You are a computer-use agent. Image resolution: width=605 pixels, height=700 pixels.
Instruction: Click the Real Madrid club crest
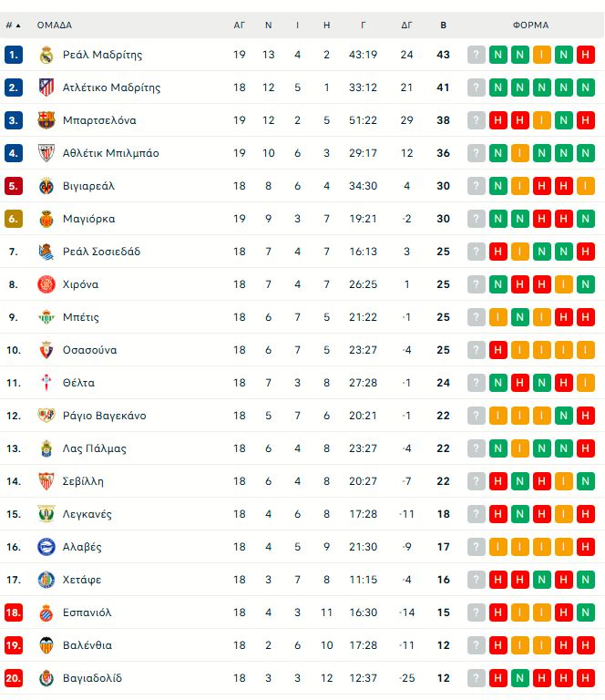click(x=46, y=55)
